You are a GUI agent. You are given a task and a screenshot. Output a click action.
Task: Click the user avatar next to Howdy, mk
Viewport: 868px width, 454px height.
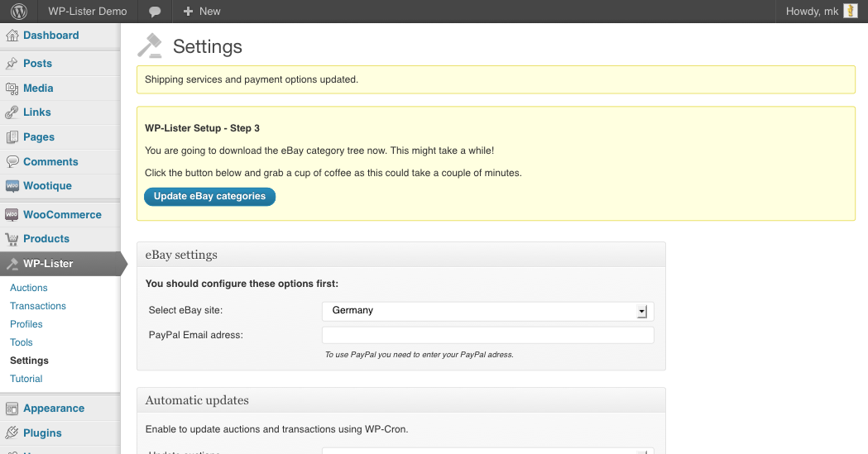(x=851, y=11)
